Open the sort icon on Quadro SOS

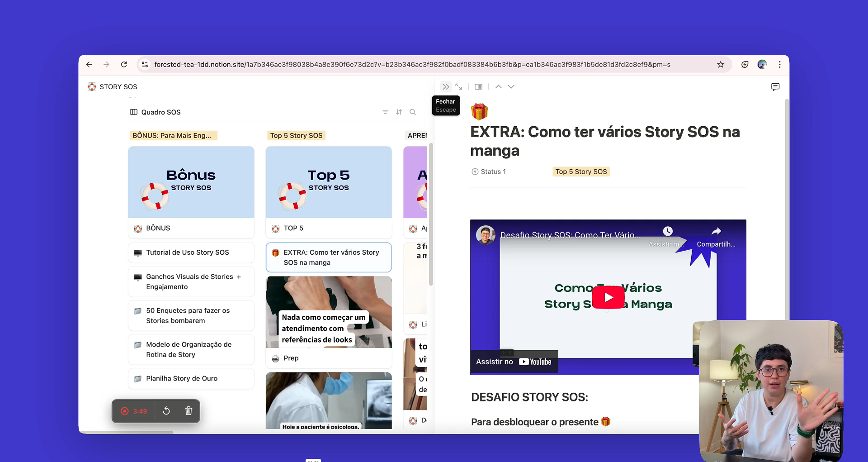click(399, 112)
